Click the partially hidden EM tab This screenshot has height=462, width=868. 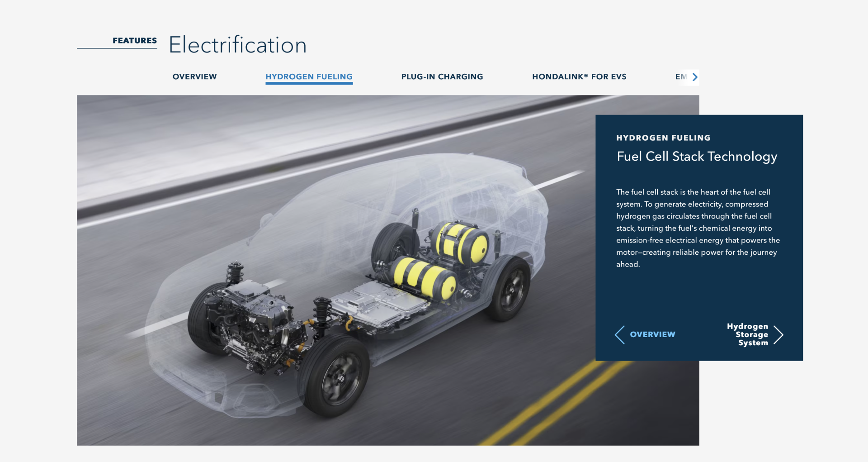pyautogui.click(x=680, y=77)
